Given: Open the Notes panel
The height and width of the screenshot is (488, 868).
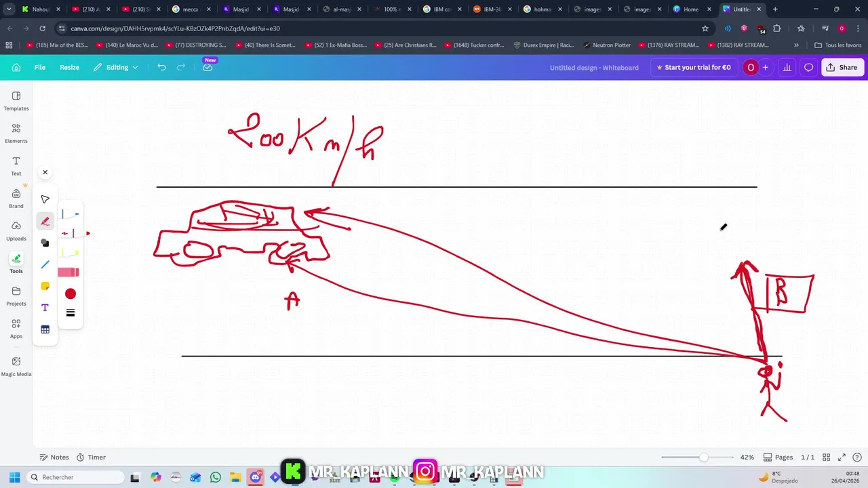Looking at the screenshot, I should click(x=54, y=457).
